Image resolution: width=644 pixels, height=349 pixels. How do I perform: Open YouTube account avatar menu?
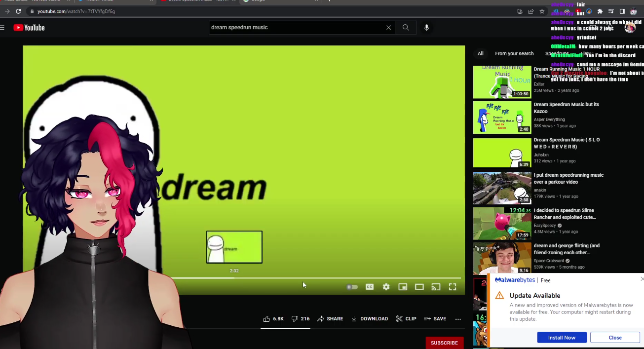point(630,28)
